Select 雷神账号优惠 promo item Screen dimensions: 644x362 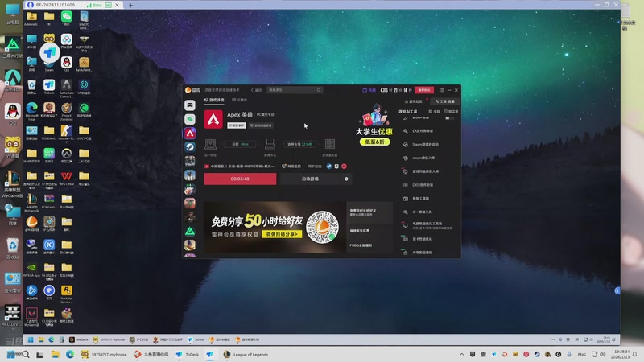click(x=369, y=231)
